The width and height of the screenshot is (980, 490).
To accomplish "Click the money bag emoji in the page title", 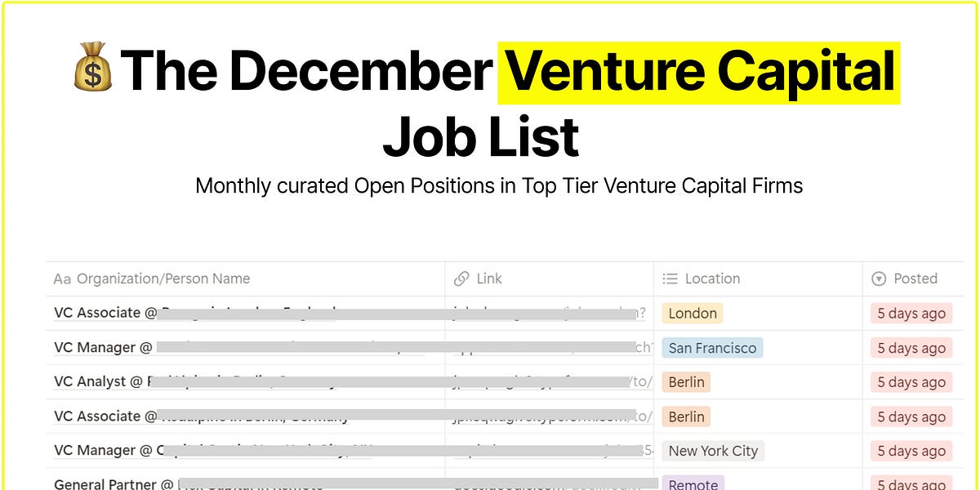I will click(x=92, y=69).
